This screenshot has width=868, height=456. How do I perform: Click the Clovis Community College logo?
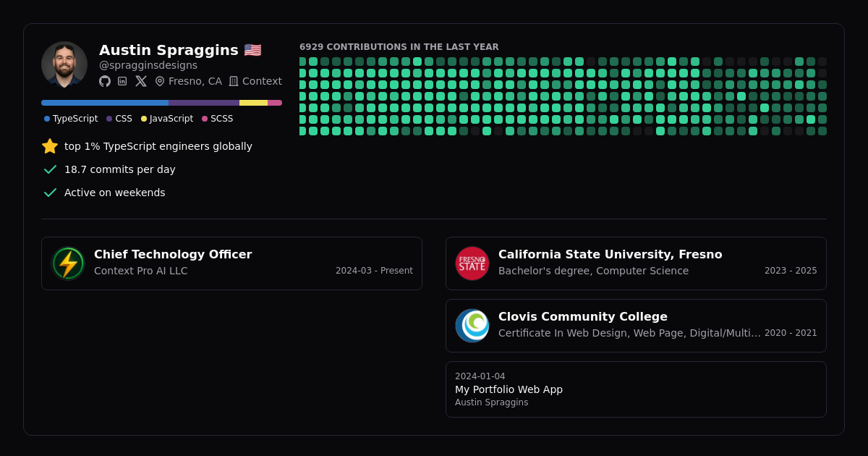click(472, 326)
